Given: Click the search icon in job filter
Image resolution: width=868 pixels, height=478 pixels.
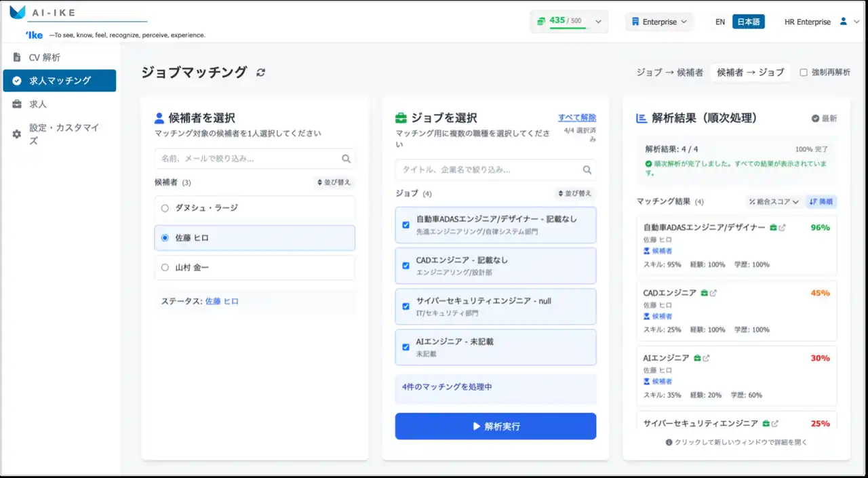Looking at the screenshot, I should point(587,170).
